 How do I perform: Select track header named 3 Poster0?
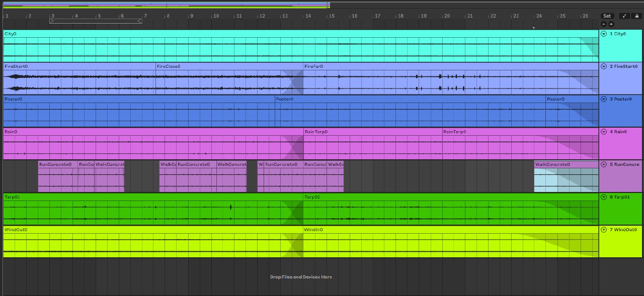coord(621,111)
